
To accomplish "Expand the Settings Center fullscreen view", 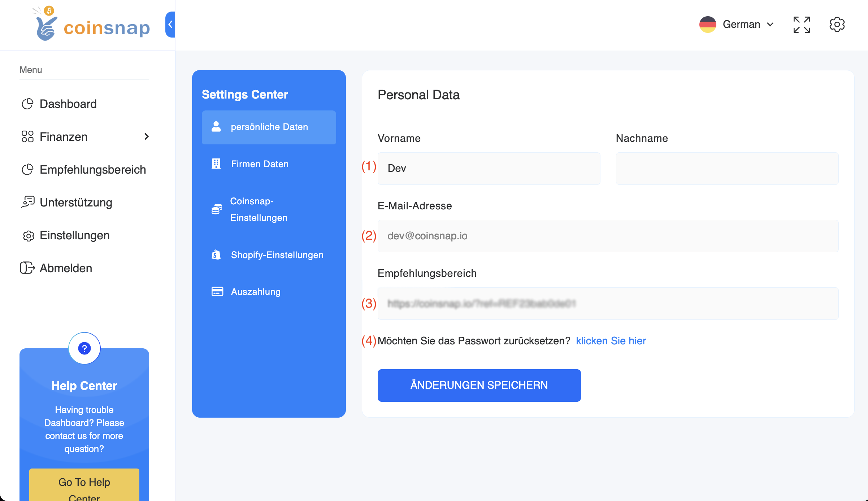I will click(x=802, y=24).
